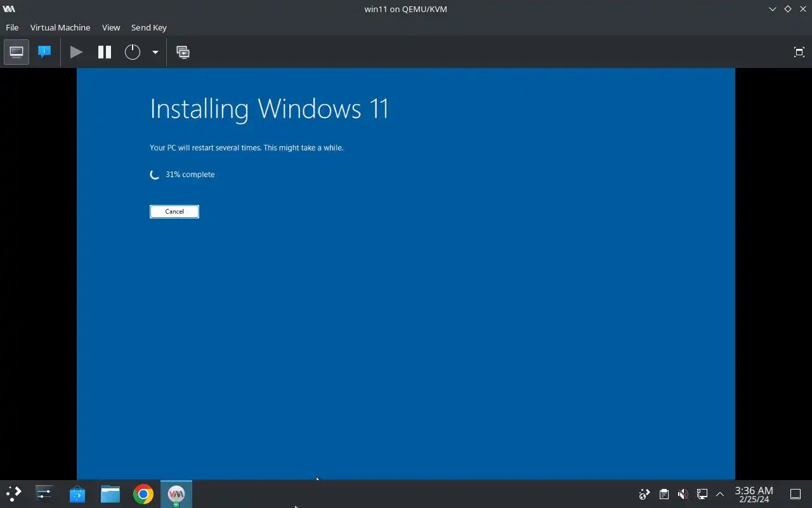
Task: Click the '31% complete' progress text
Action: (190, 175)
